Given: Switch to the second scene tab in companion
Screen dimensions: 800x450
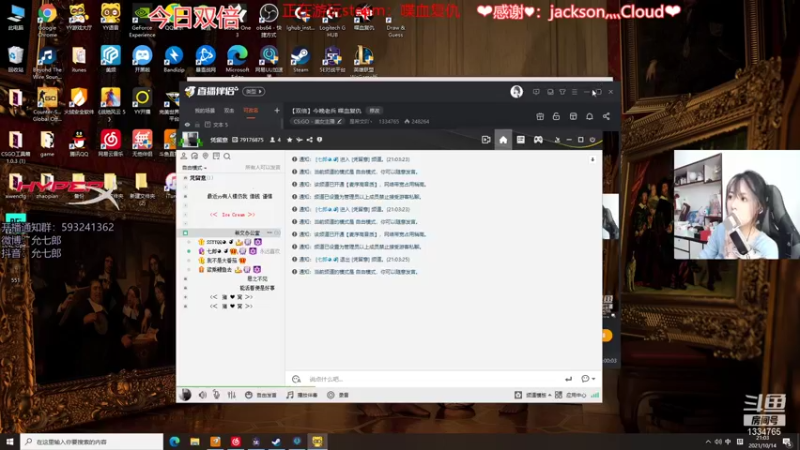Looking at the screenshot, I should tap(229, 111).
